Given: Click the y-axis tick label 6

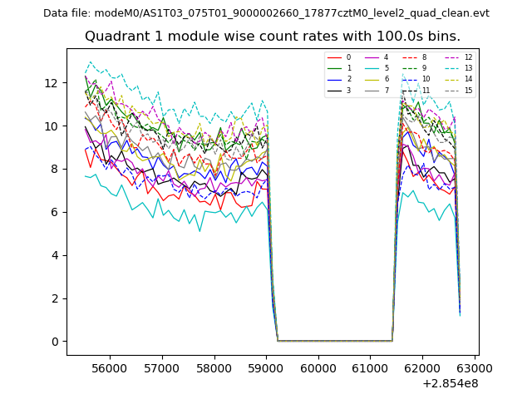Looking at the screenshot, I should pos(55,212).
